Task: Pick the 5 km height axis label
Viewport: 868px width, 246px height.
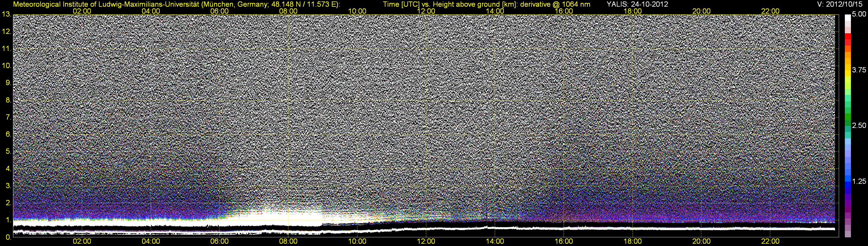Action: (8, 151)
